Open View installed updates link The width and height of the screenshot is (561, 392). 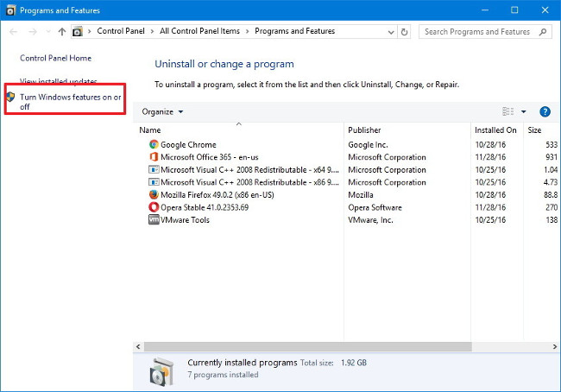[x=59, y=81]
